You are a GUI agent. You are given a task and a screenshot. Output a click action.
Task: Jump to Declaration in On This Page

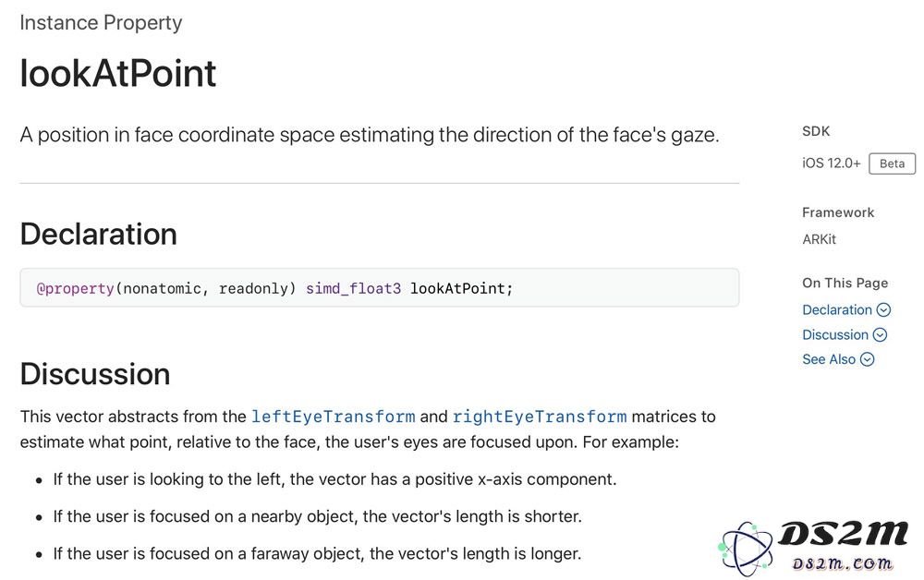tap(837, 309)
